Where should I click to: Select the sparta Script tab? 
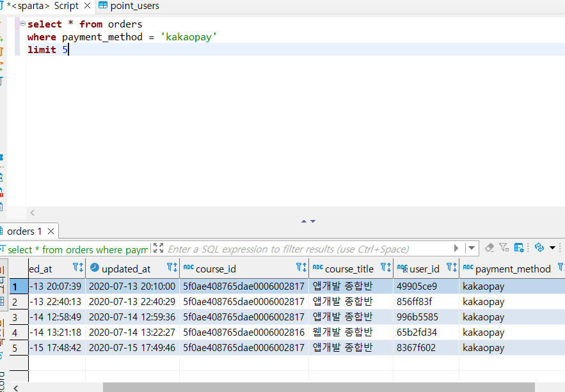click(x=42, y=6)
